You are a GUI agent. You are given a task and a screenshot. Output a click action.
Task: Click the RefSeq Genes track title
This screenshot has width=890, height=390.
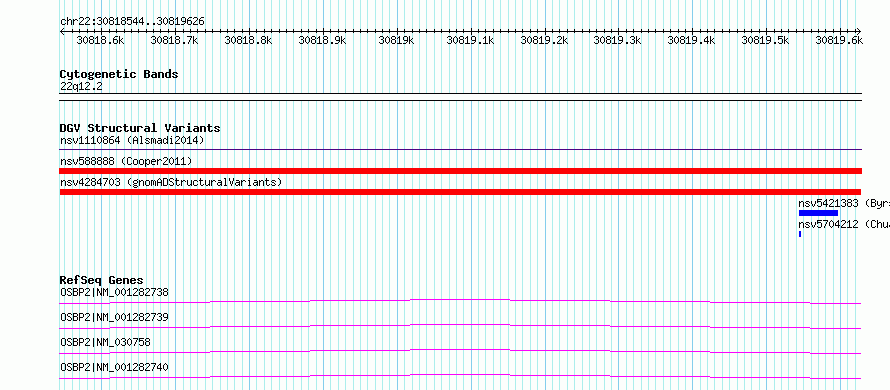tap(102, 280)
